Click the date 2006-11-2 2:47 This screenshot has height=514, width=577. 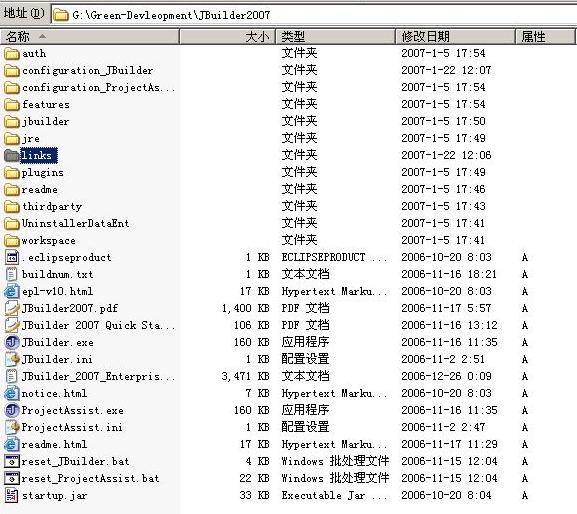click(443, 428)
